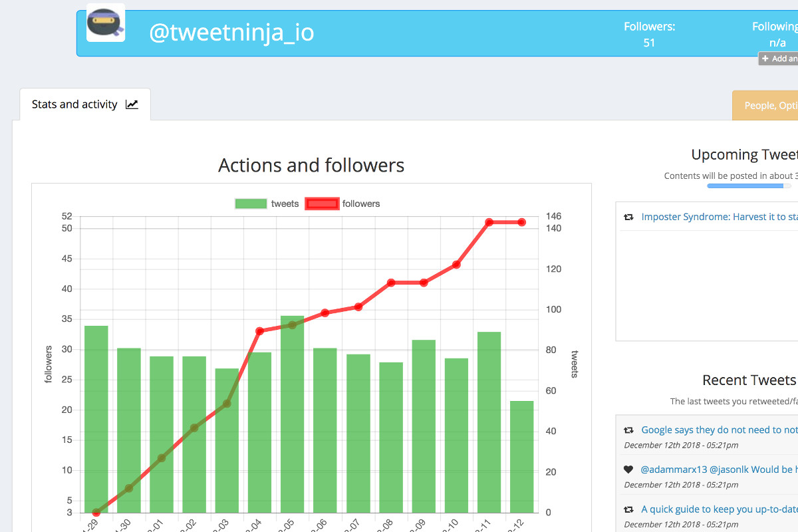Click the @tweetninja_io account name
Image resolution: width=798 pixels, height=532 pixels.
pyautogui.click(x=231, y=33)
